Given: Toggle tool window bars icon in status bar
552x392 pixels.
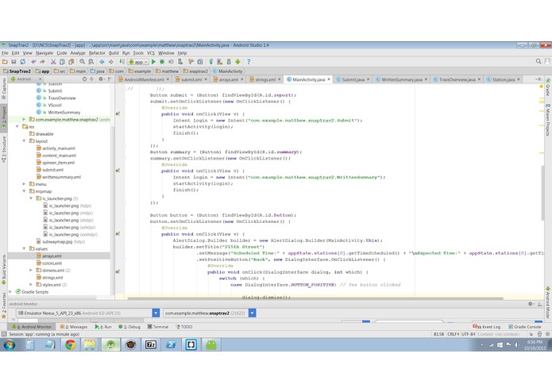Looking at the screenshot, I should (4, 334).
